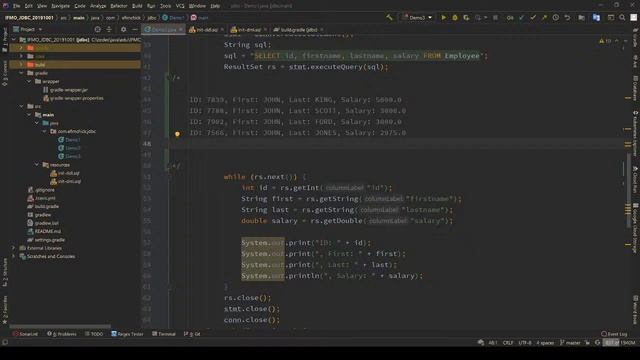Open the VCS menu
This screenshot has width=640, height=360.
180,6
